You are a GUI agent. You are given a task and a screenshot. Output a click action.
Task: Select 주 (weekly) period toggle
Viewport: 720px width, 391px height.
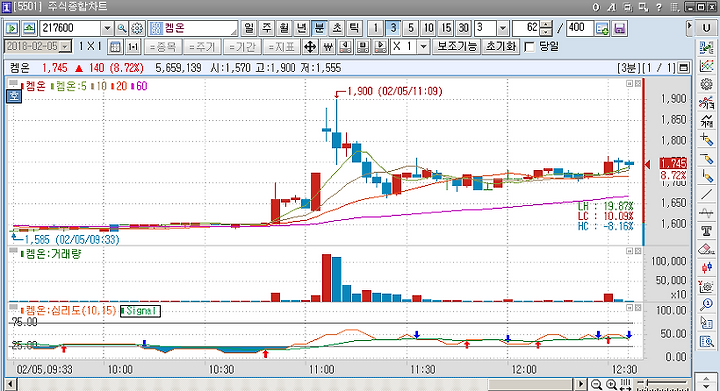click(x=266, y=28)
